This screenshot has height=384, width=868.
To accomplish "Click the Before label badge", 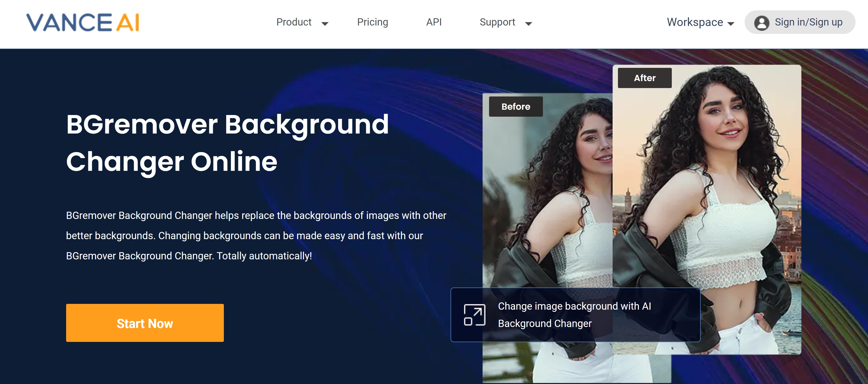I will point(516,107).
